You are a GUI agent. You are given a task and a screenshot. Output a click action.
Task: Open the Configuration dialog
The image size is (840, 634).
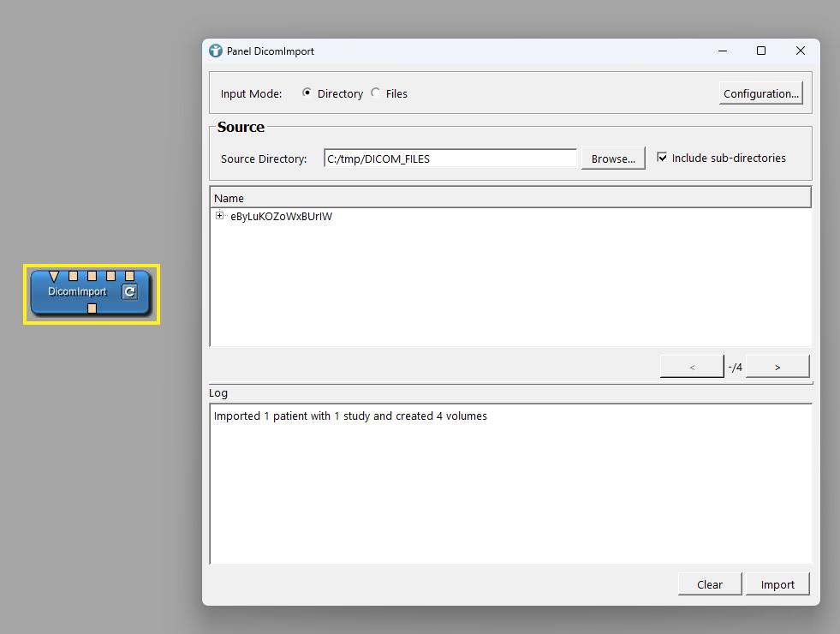click(760, 93)
